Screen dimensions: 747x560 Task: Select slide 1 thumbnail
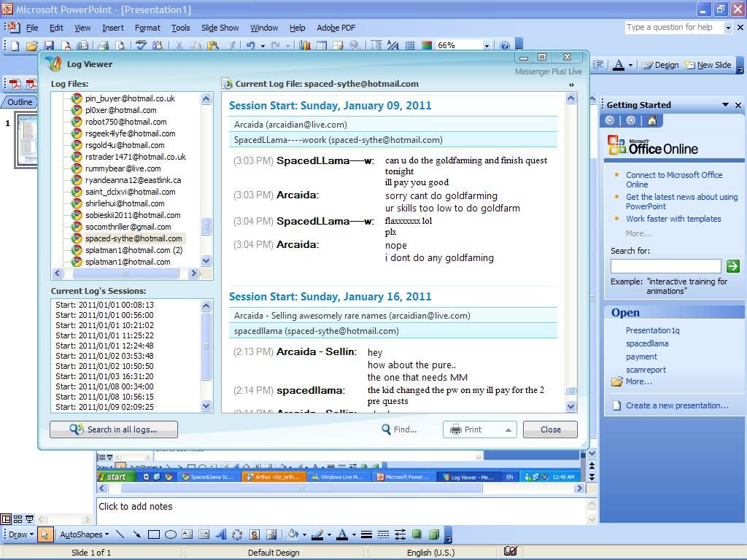pyautogui.click(x=28, y=139)
